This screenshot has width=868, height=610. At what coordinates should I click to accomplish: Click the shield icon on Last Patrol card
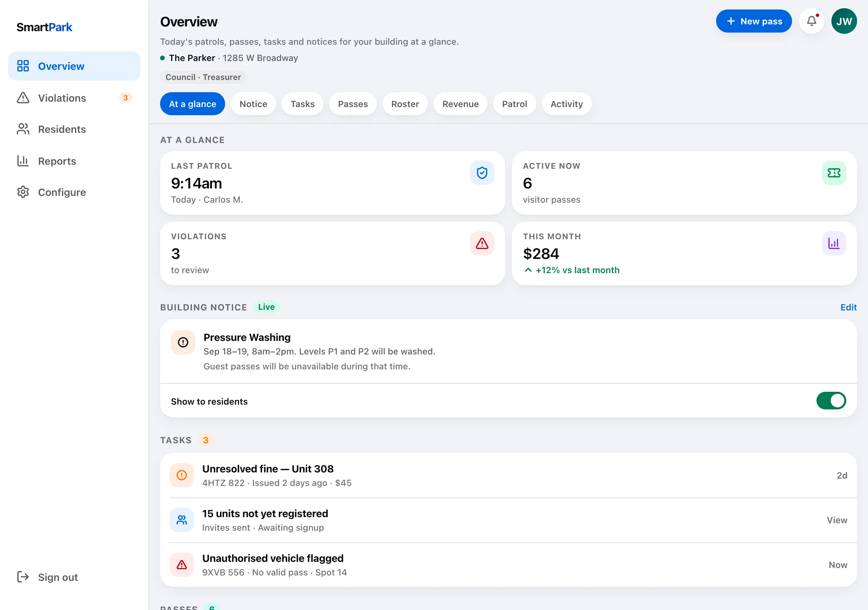(x=482, y=173)
